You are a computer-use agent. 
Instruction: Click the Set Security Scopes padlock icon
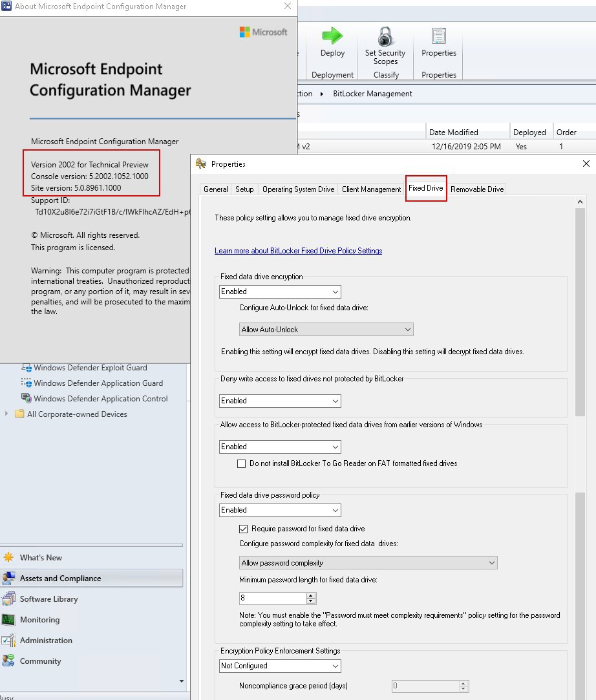click(x=385, y=36)
